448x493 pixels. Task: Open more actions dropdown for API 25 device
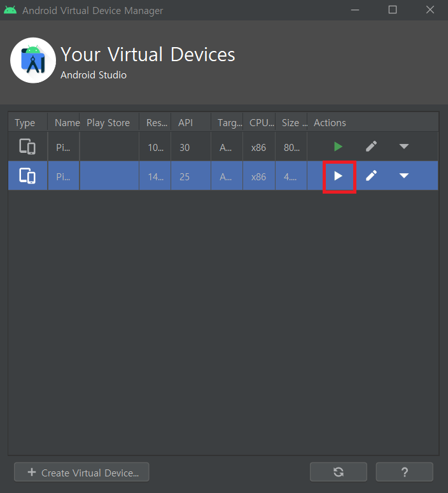click(x=403, y=176)
